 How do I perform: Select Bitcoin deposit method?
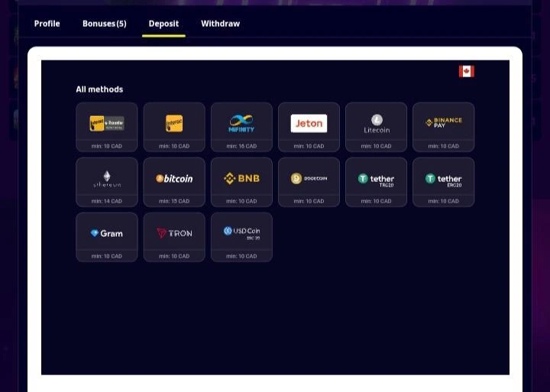174,182
